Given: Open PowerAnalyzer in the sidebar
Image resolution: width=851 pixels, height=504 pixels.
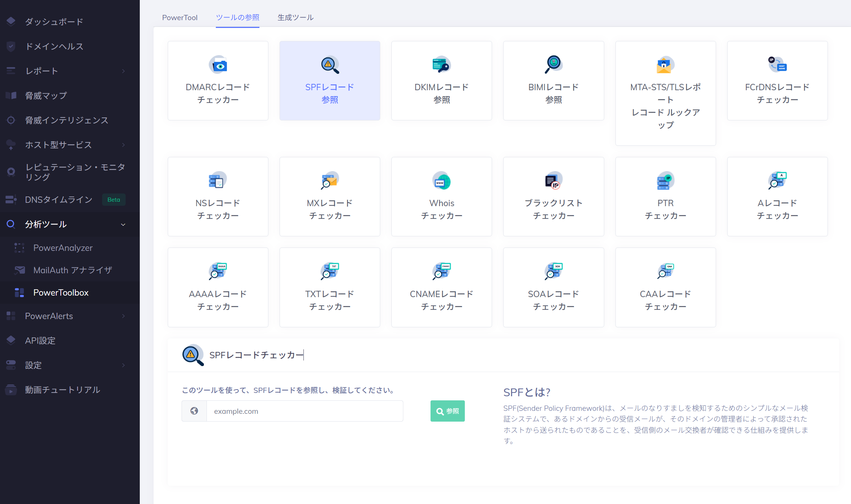Looking at the screenshot, I should coord(63,248).
